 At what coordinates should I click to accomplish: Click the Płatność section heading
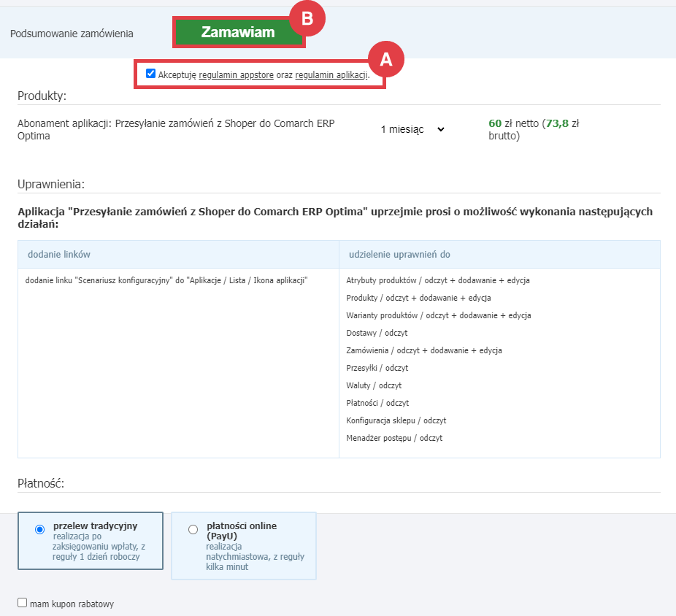pos(42,483)
